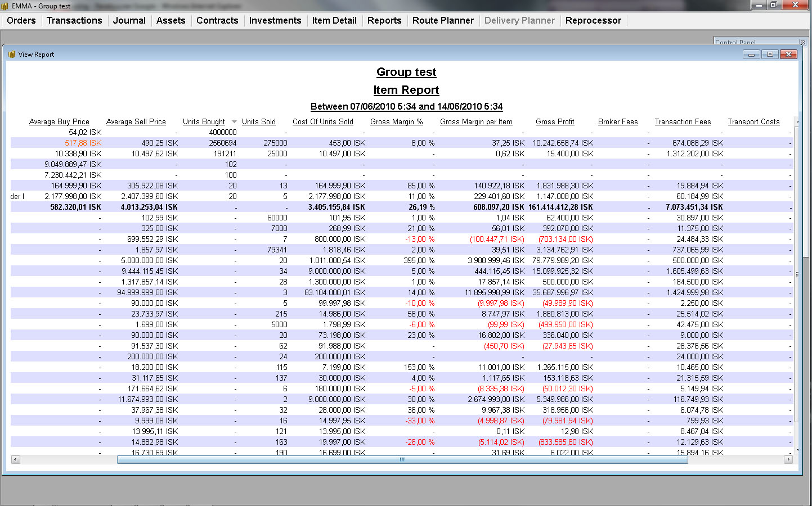The width and height of the screenshot is (812, 506).
Task: Select the 79.779.989,20 ISK gross profit cell
Action: pos(563,260)
